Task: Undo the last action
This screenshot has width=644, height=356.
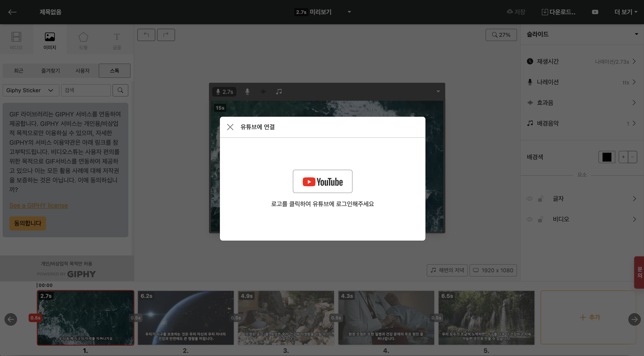Action: (x=146, y=35)
